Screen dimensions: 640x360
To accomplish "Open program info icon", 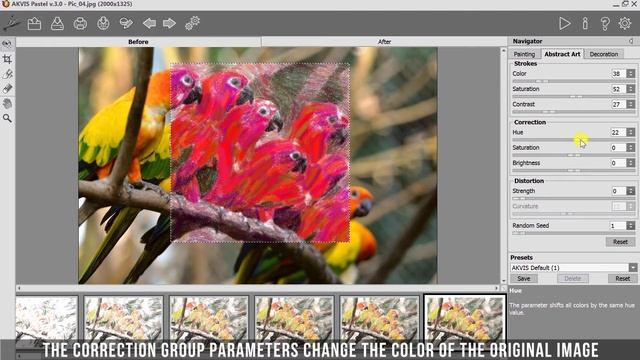I will click(x=585, y=24).
